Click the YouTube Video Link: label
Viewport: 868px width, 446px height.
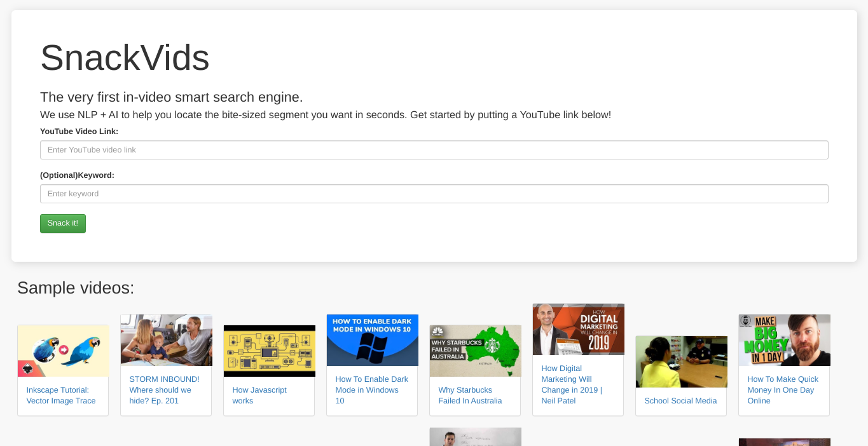click(x=79, y=132)
